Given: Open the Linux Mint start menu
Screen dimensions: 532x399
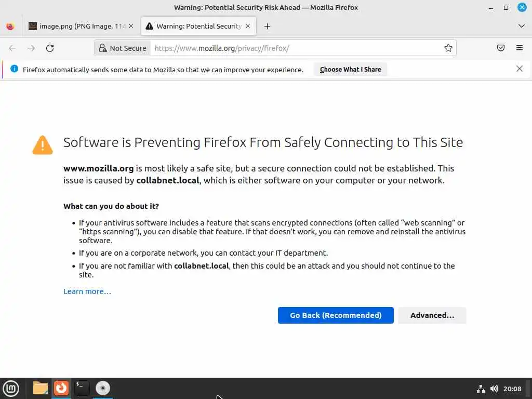Looking at the screenshot, I should point(11,388).
